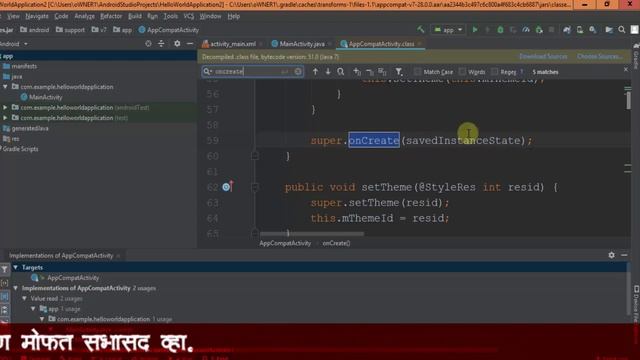This screenshot has height=360, width=640.
Task: Enable Regex checkbox
Action: (x=494, y=71)
